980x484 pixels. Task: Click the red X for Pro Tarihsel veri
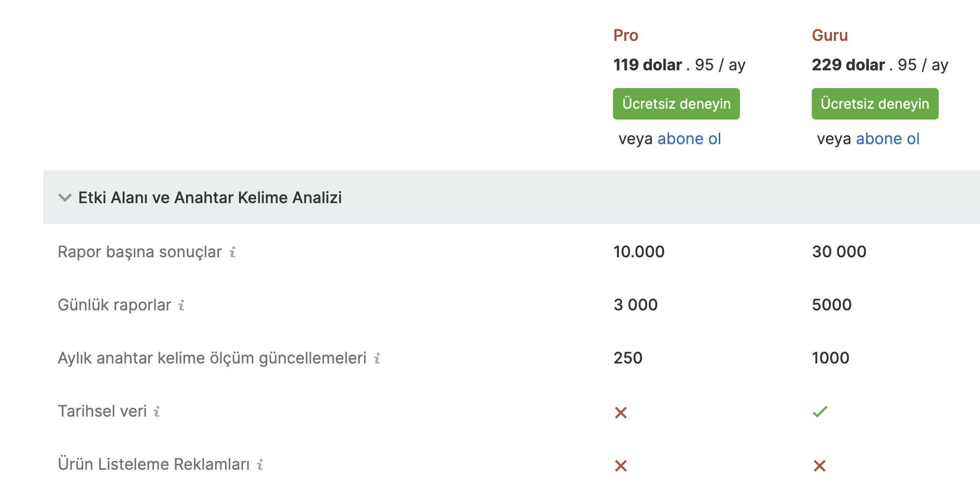coord(621,412)
